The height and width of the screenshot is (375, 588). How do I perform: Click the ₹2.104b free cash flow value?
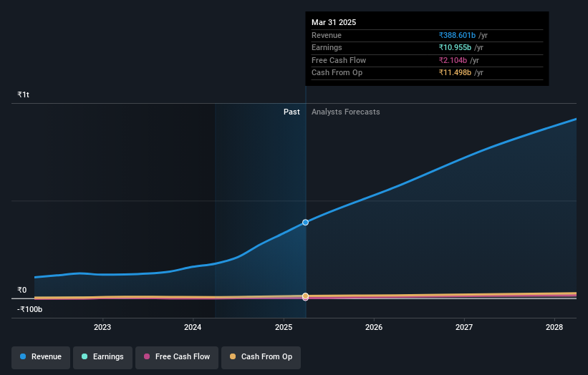point(453,60)
